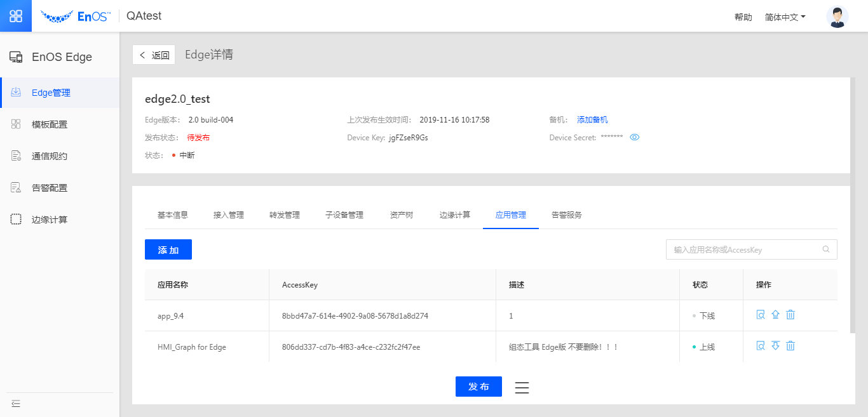This screenshot has width=868, height=417.
Task: Switch to the 子设备管理 tab
Action: [344, 215]
